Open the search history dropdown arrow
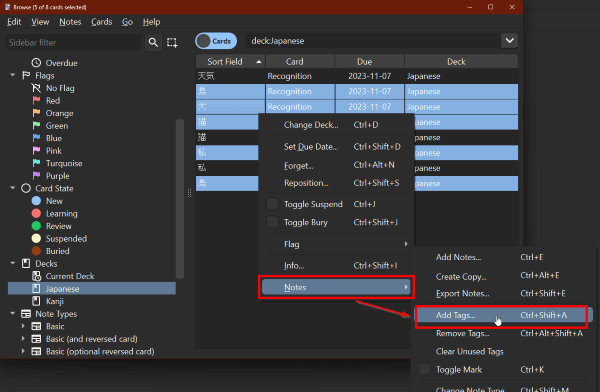The image size is (600, 392). [x=509, y=41]
